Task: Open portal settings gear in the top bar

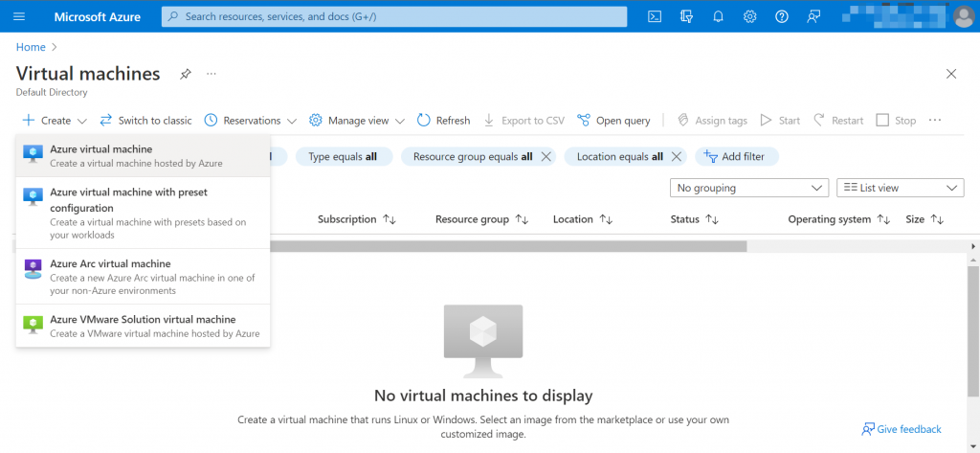Action: [750, 17]
